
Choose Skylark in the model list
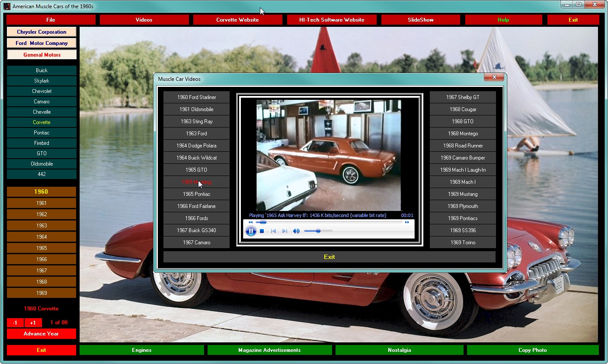[x=42, y=81]
